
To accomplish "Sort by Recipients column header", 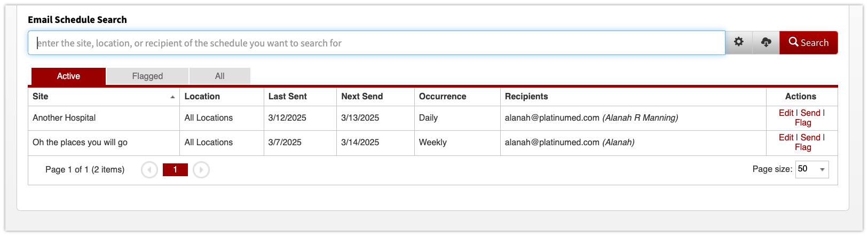I will coord(633,96).
